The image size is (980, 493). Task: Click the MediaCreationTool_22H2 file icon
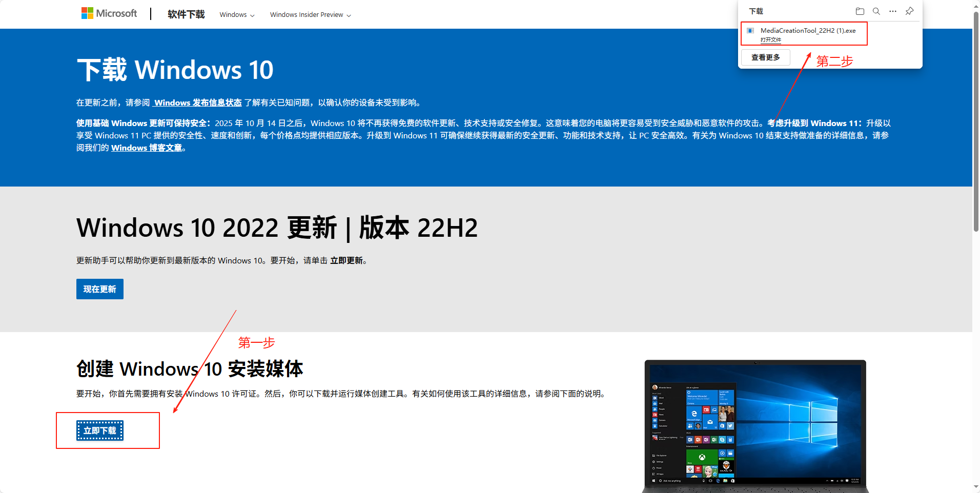pos(750,30)
